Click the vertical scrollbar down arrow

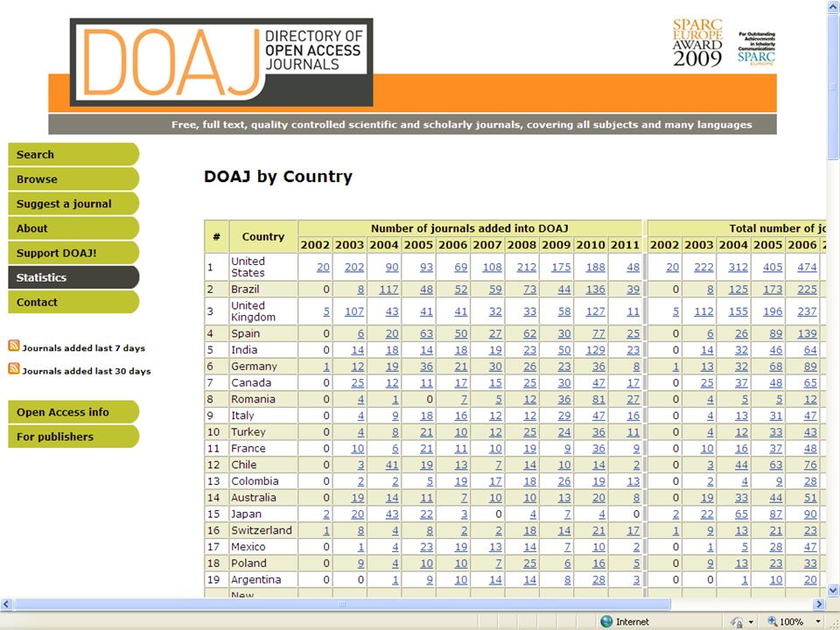(833, 591)
